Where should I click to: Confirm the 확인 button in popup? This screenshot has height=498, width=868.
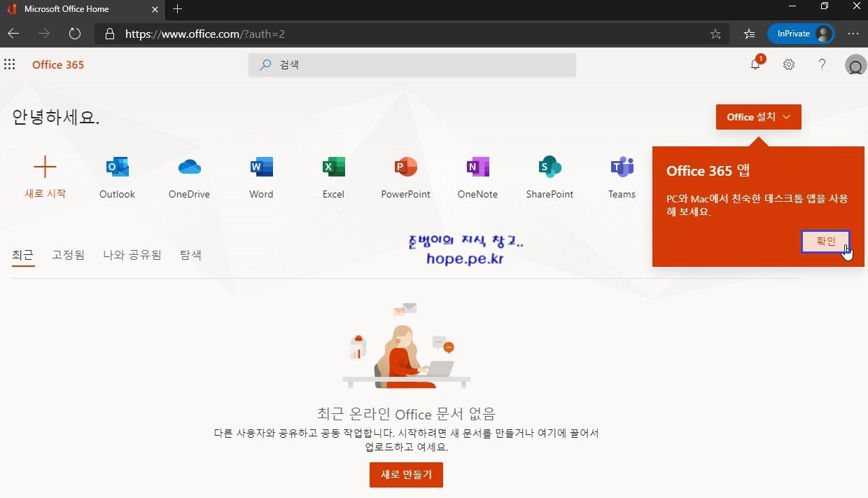pos(826,241)
